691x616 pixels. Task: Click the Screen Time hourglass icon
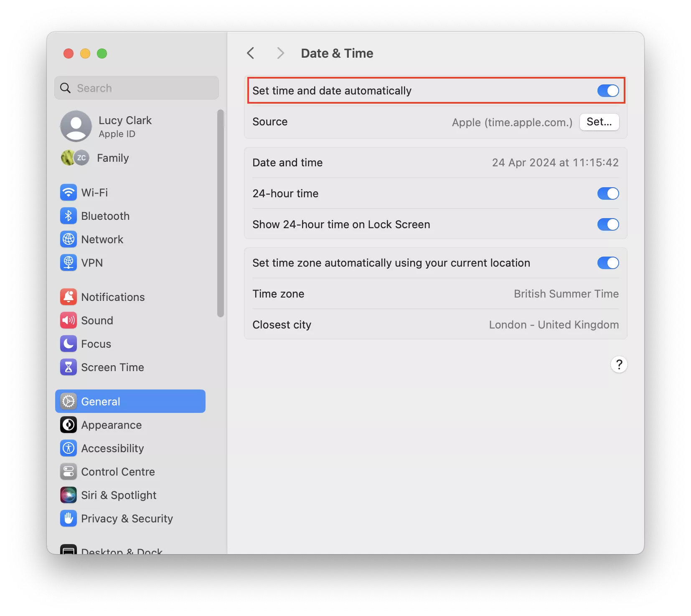[68, 367]
